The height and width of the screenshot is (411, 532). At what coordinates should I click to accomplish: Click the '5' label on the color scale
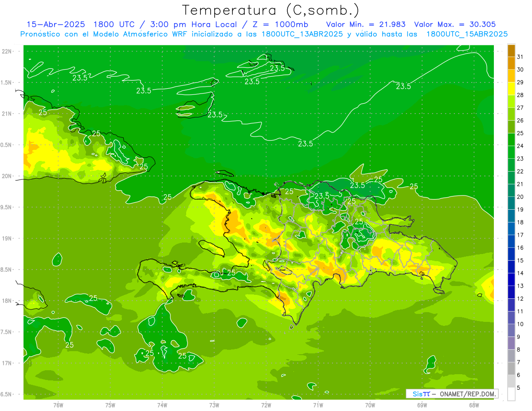pyautogui.click(x=519, y=388)
